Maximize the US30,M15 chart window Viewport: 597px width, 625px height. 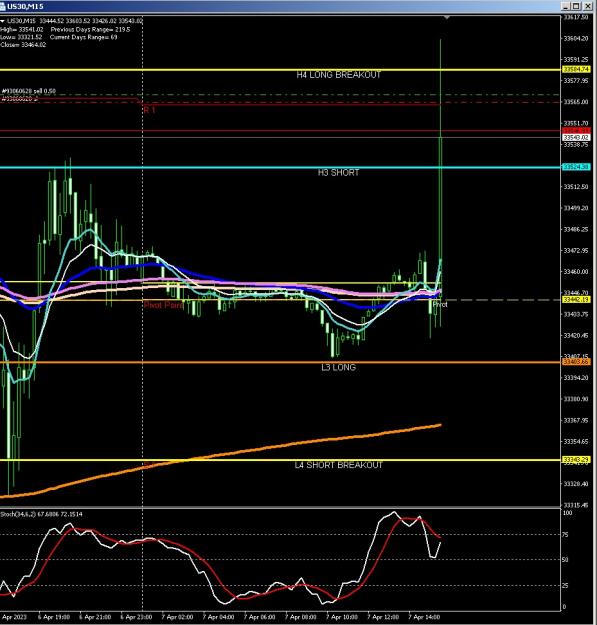[576, 6]
